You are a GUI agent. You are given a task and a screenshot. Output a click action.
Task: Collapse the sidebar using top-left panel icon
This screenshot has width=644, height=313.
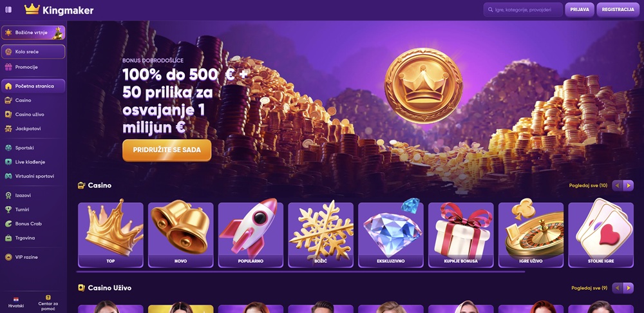[x=8, y=10]
